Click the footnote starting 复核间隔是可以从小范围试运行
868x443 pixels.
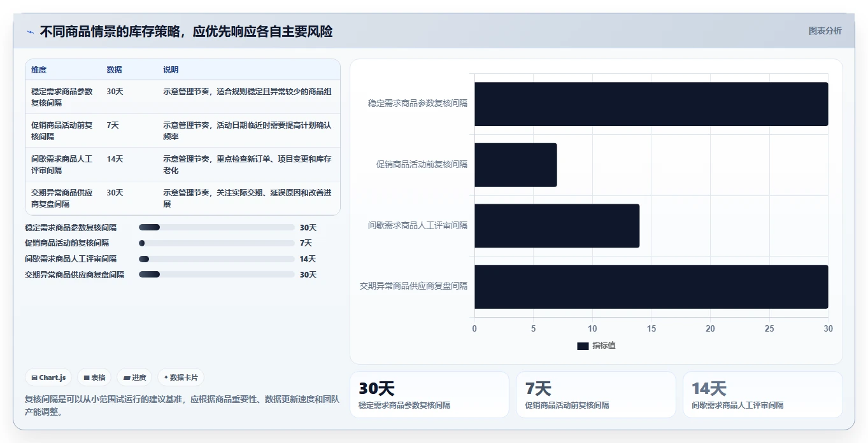click(x=182, y=405)
